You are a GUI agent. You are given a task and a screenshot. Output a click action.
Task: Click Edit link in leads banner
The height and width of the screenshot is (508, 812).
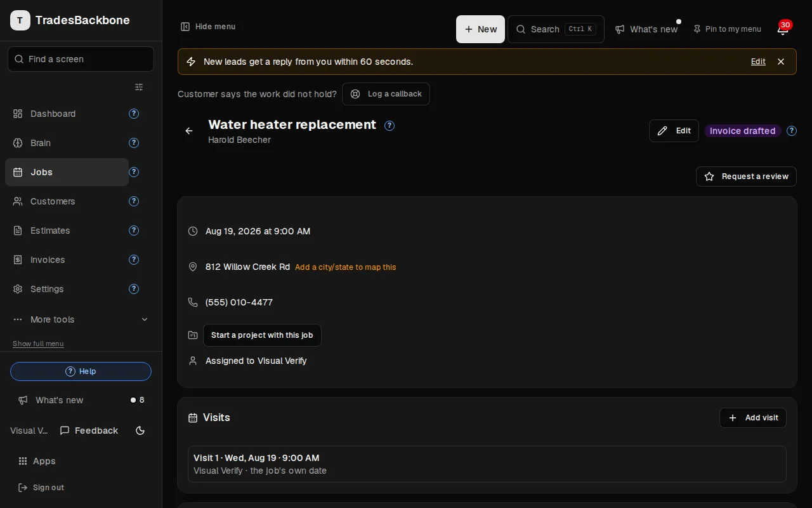[x=758, y=62]
